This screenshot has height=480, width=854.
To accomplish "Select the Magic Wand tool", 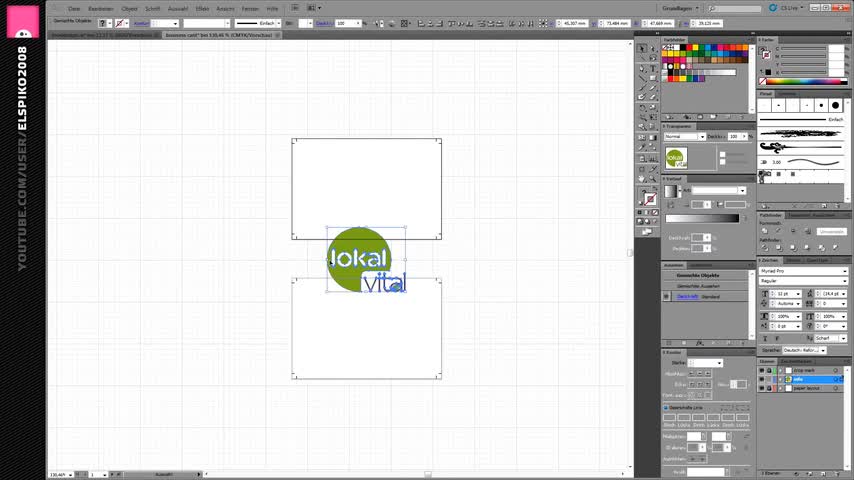I will [642, 58].
